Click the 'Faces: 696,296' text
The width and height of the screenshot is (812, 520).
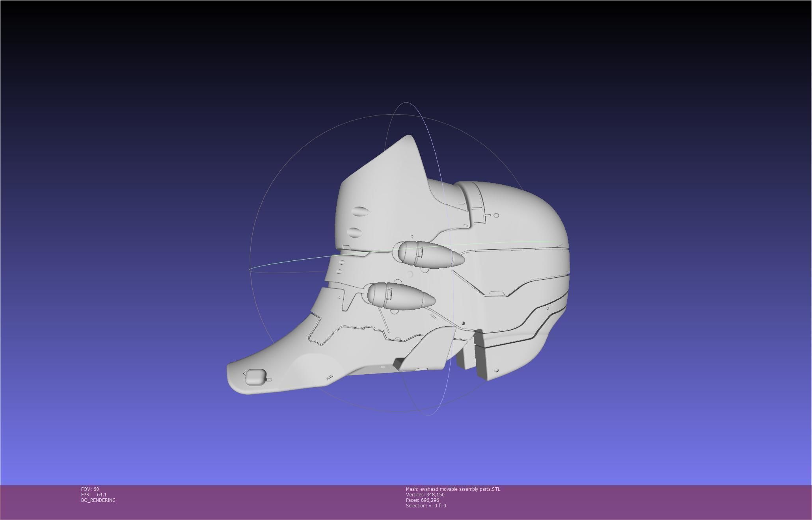pyautogui.click(x=422, y=500)
